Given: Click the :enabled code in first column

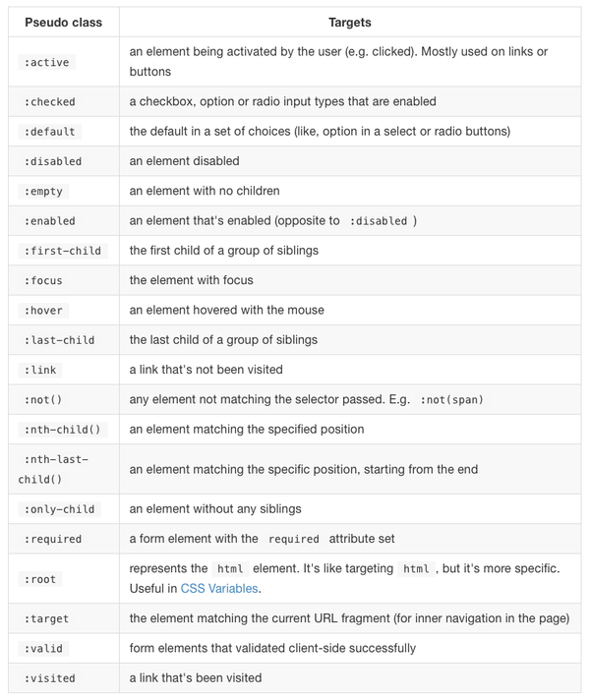Looking at the screenshot, I should pos(49,221).
